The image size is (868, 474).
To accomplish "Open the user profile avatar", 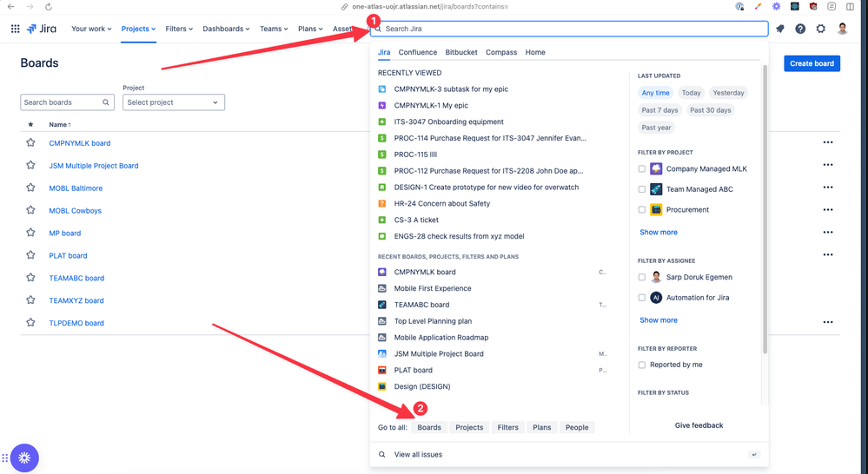I will coord(843,29).
